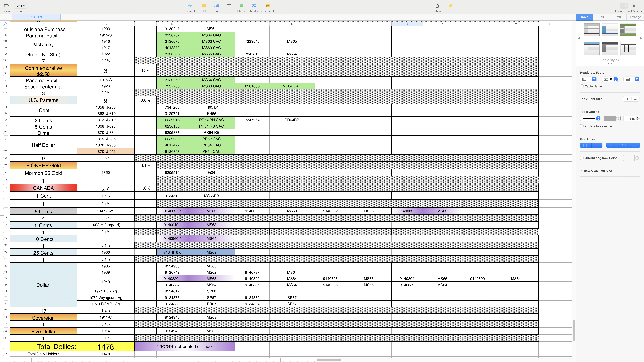
Task: Click the add new sheet plus button
Action: pyautogui.click(x=6, y=17)
